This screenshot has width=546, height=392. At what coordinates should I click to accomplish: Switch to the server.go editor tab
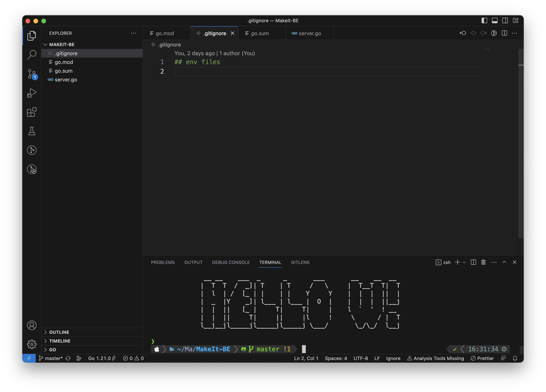tap(310, 33)
